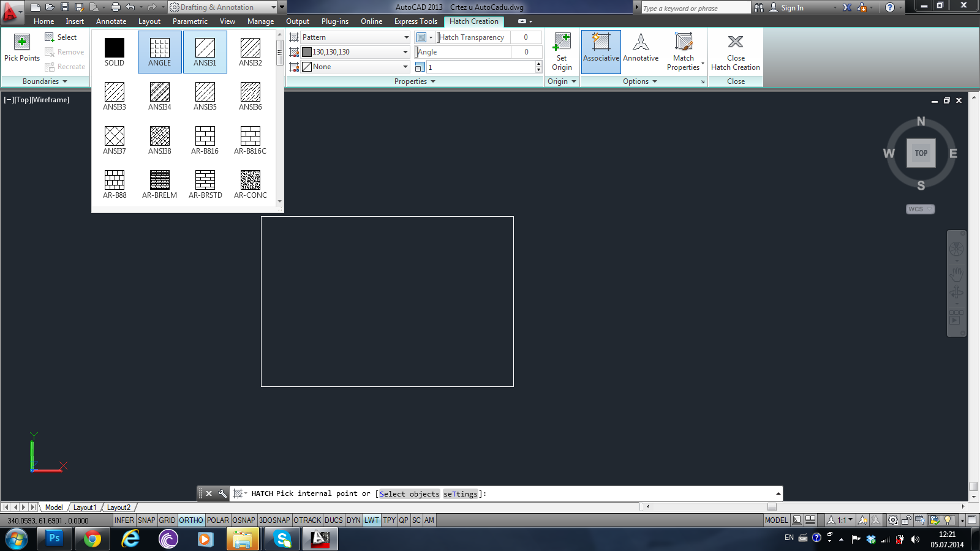Click the Set Origin icon
This screenshot has width=980, height=551.
562,43
